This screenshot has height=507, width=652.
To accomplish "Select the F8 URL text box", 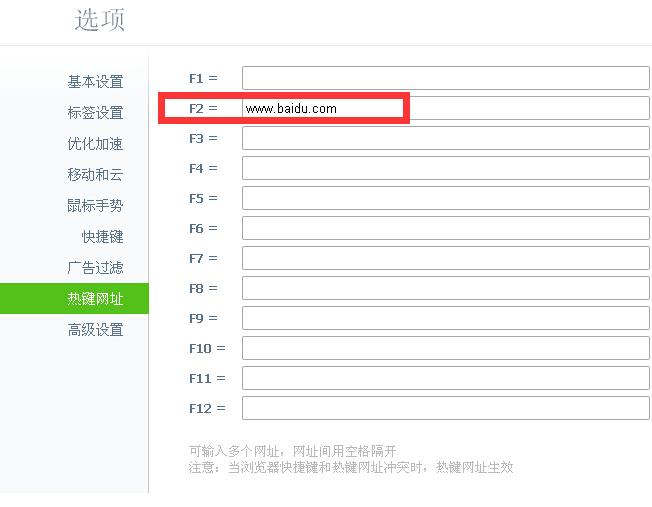I will pos(445,288).
